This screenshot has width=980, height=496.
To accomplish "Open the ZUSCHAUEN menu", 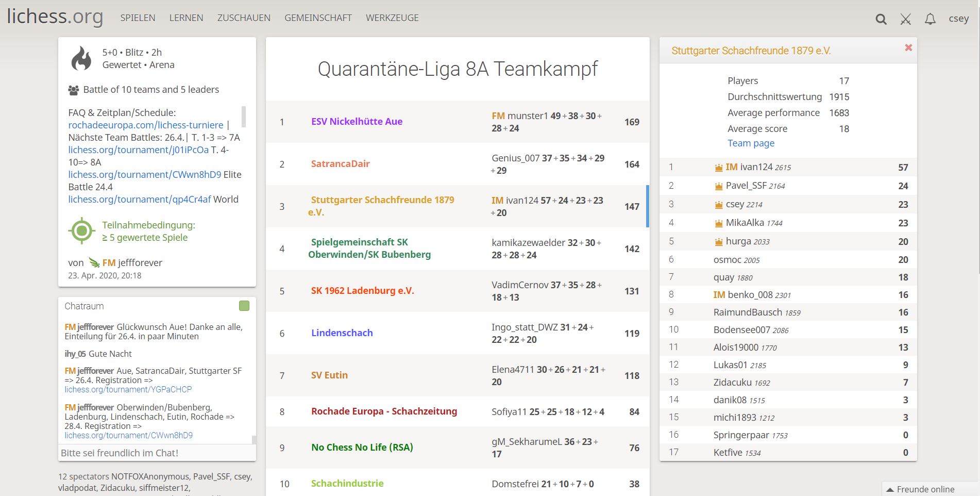I will [244, 18].
